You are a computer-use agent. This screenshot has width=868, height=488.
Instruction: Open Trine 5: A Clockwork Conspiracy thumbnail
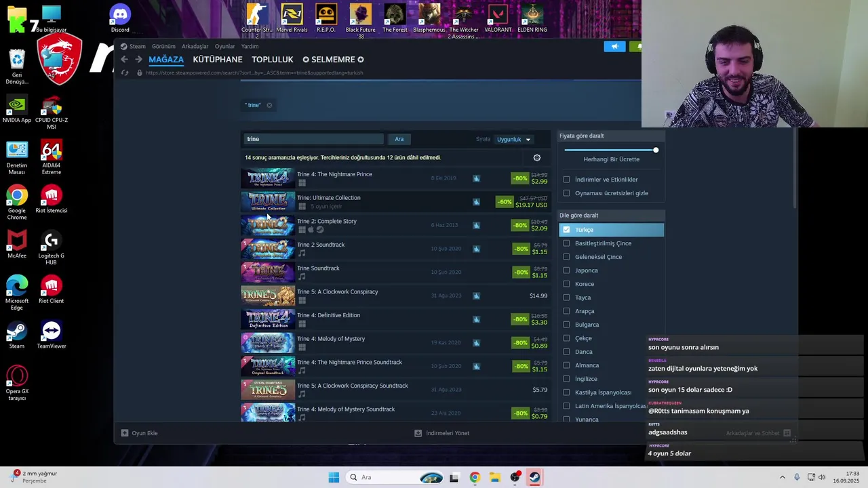click(x=268, y=296)
